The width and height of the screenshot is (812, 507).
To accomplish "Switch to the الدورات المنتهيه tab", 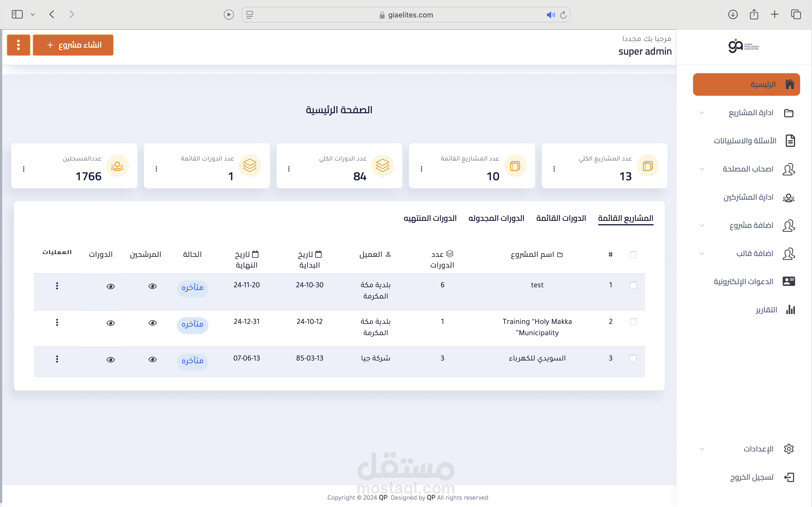I will [430, 218].
